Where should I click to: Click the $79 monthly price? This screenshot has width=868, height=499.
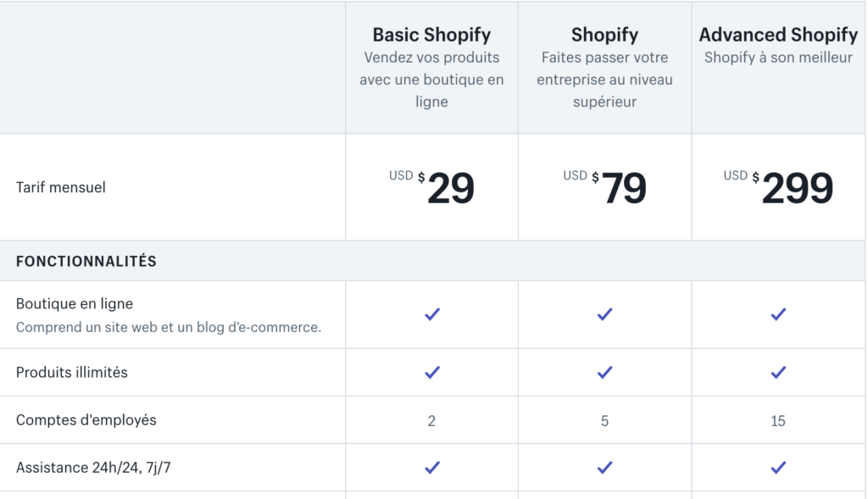[623, 188]
